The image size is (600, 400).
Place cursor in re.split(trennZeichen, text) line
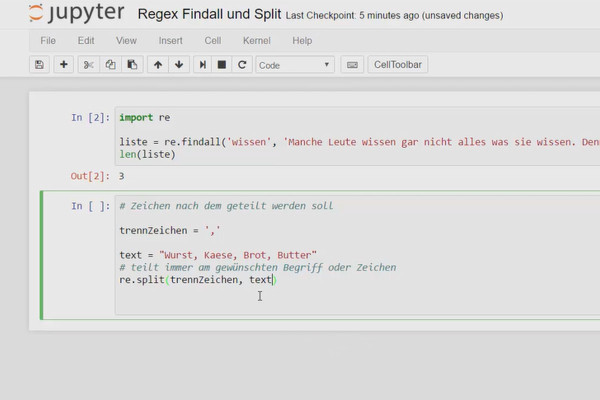(198, 280)
